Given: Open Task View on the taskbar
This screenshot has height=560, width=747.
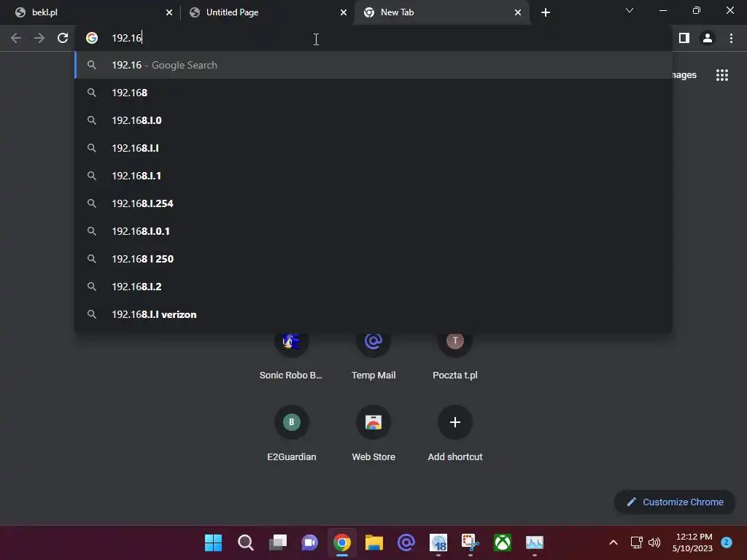Looking at the screenshot, I should point(278,542).
